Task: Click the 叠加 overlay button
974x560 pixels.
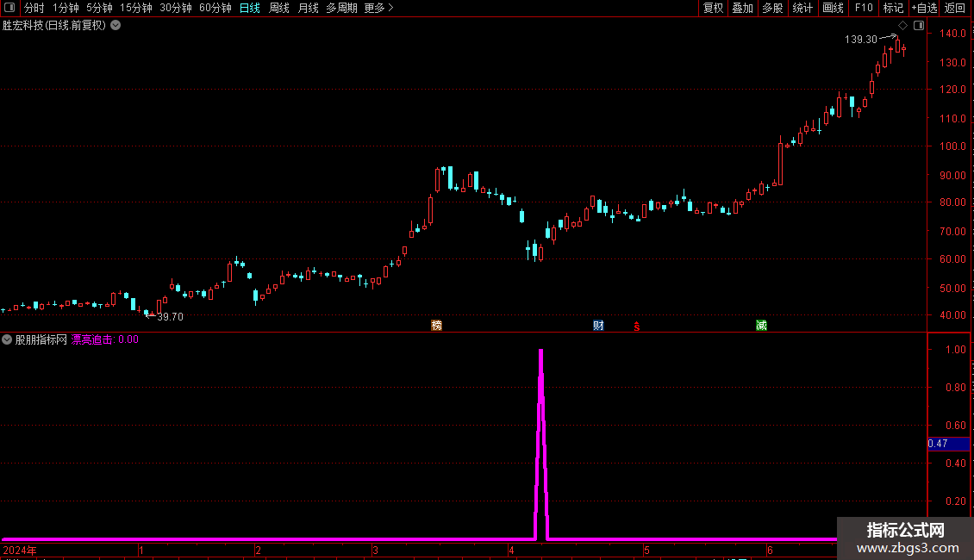Action: point(742,8)
